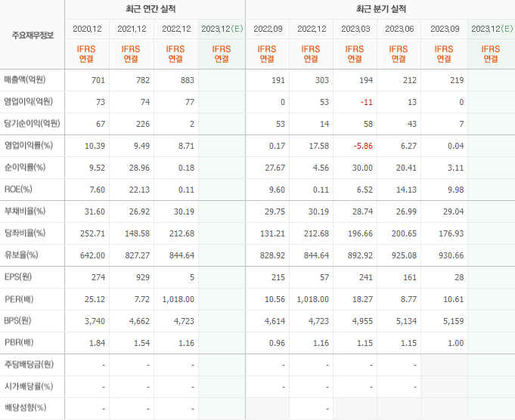Click the 28.96 net margin value

click(140, 168)
